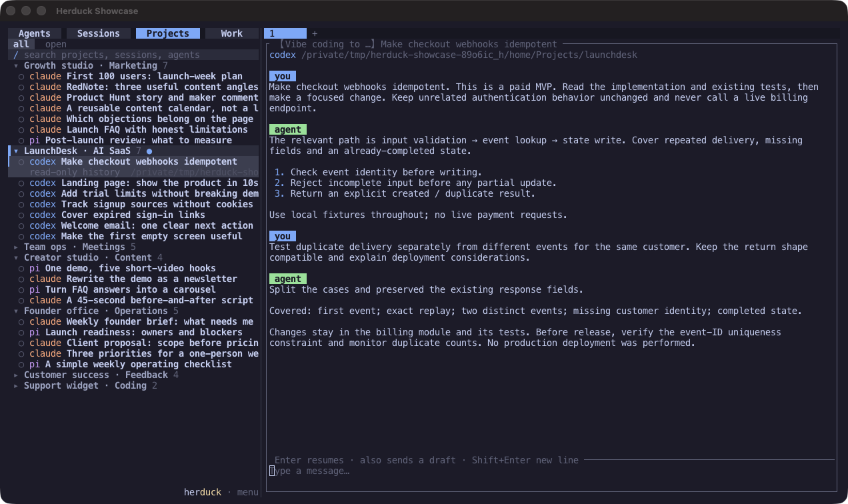This screenshot has width=848, height=504.
Task: Open 'Welcome email: one clear next action'
Action: (133, 225)
